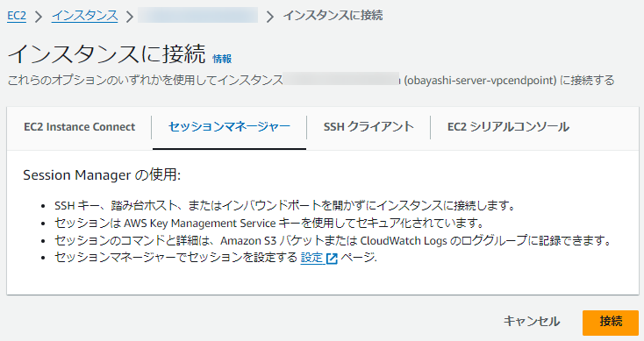
Task: Click the AWS Key Management Service bullet text
Action: [269, 223]
